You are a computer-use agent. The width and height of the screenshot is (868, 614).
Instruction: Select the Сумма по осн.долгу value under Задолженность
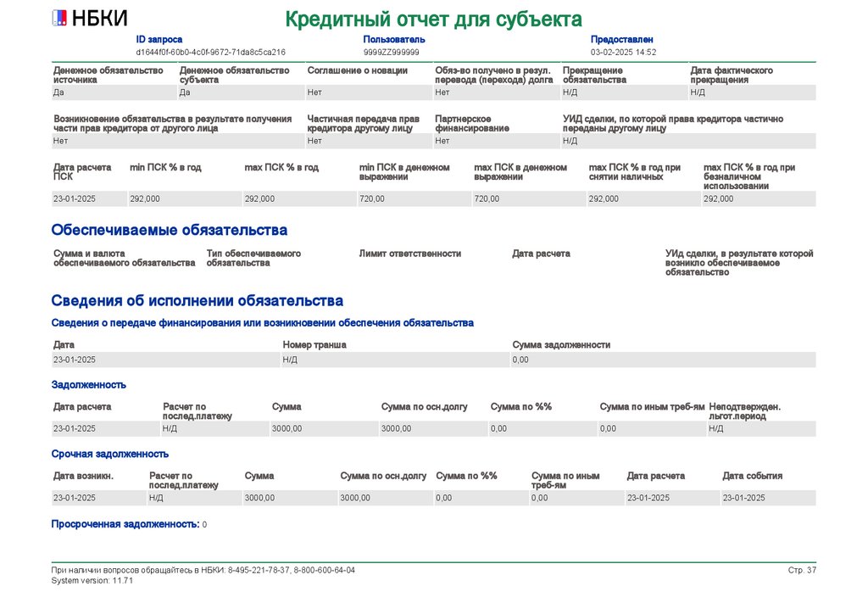pyautogui.click(x=433, y=428)
